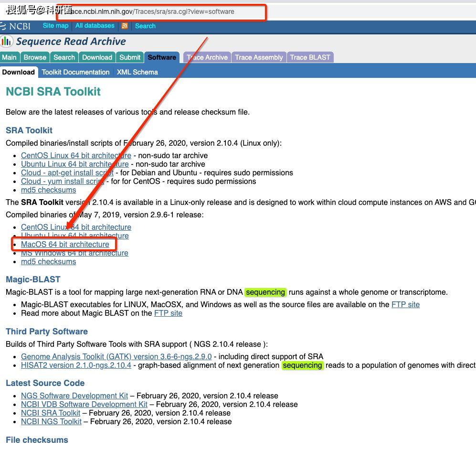Click the Magic-BLAST section heading
The height and width of the screenshot is (449, 476).
pyautogui.click(x=33, y=279)
